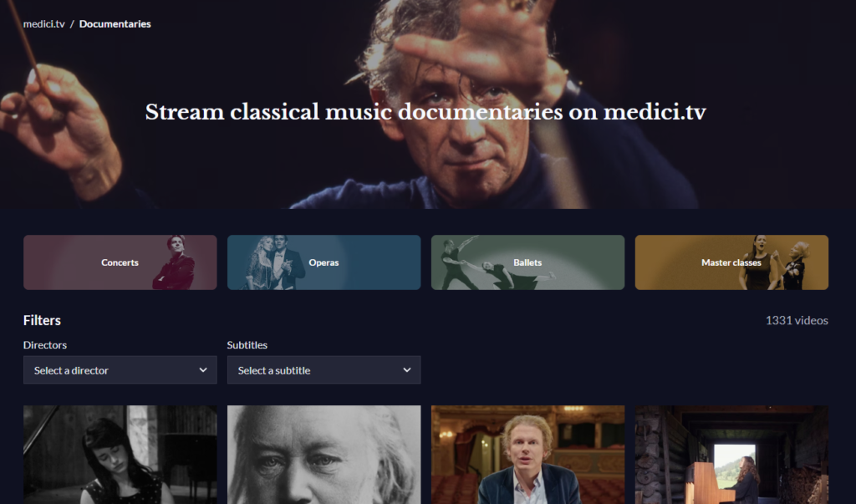This screenshot has height=504, width=856.
Task: Open the Master classes category card
Action: (731, 262)
